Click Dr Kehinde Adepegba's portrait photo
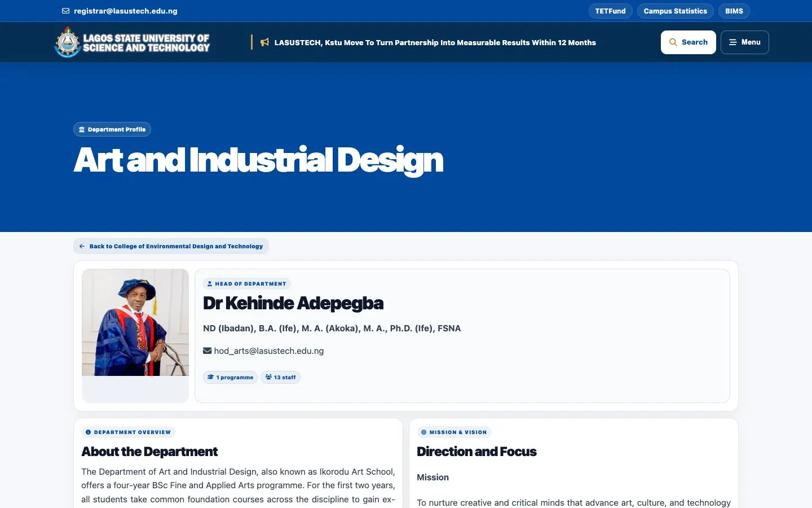This screenshot has width=812, height=508. point(135,322)
